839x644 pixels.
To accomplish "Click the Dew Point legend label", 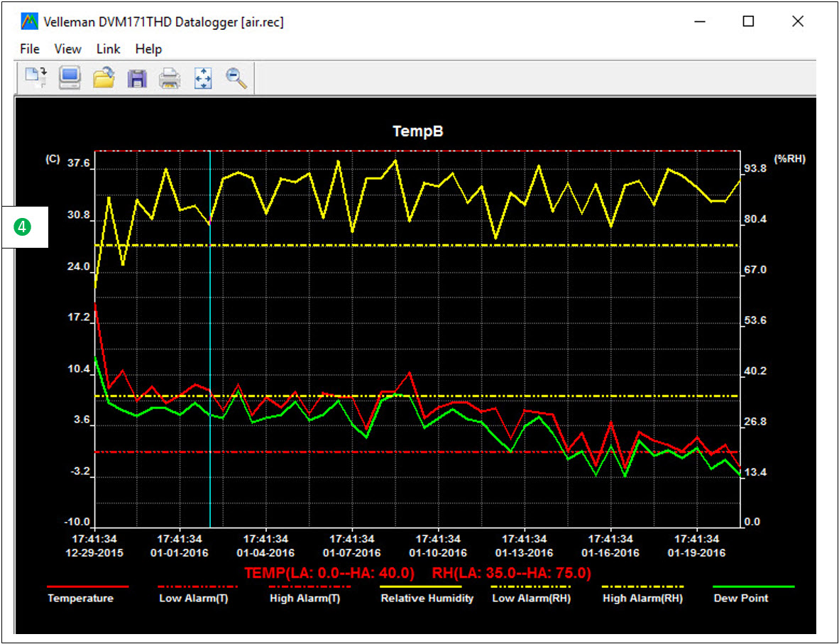I will [x=741, y=598].
